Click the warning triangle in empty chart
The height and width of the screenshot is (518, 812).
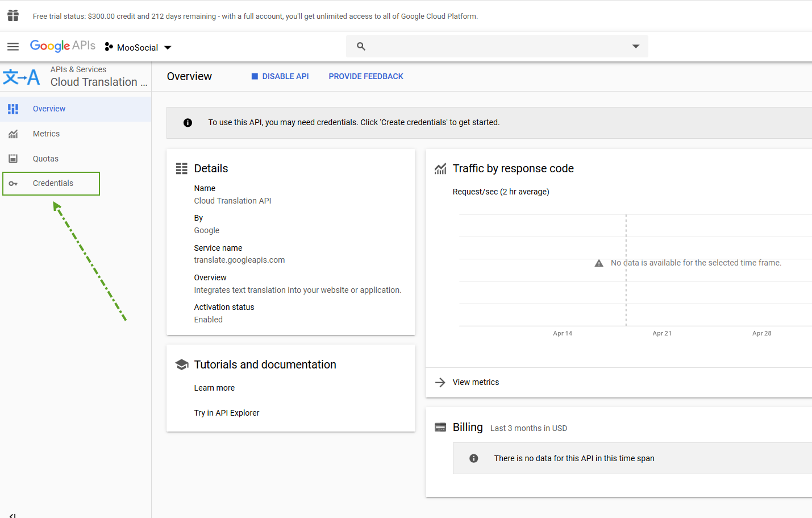[x=599, y=263]
